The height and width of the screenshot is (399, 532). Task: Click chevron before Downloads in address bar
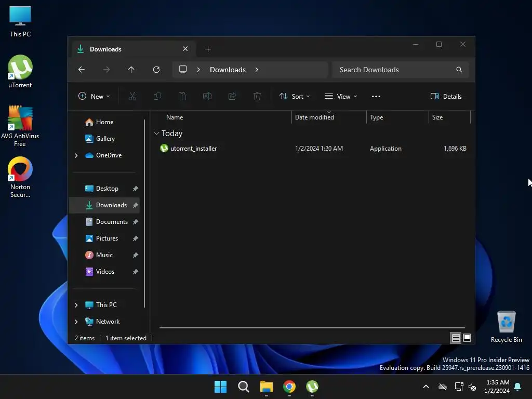click(198, 70)
